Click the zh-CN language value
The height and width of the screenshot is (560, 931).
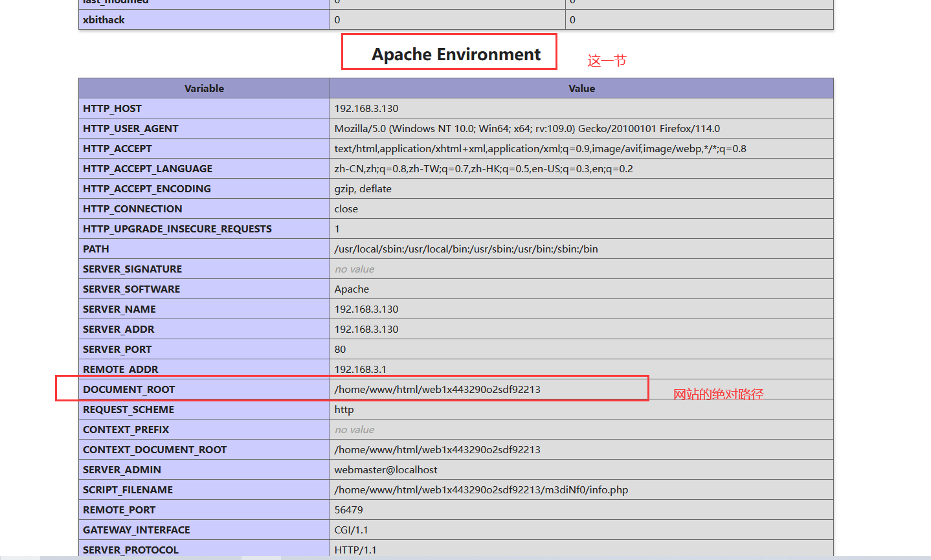click(484, 168)
